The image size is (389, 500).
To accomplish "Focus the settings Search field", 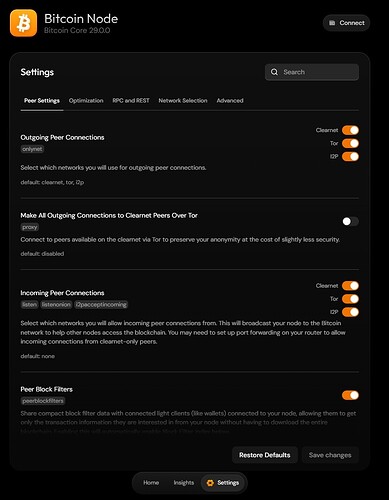I will pos(312,72).
